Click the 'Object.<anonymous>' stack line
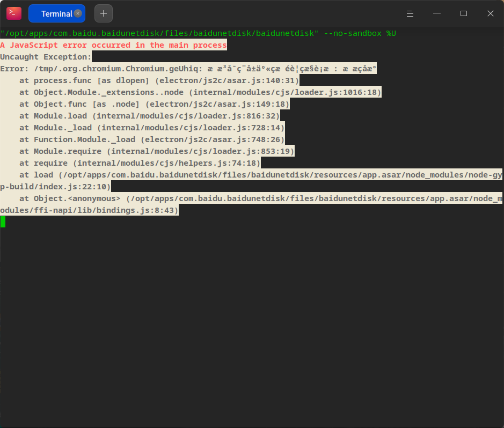Screen dimensions: 504x428 pos(261,198)
